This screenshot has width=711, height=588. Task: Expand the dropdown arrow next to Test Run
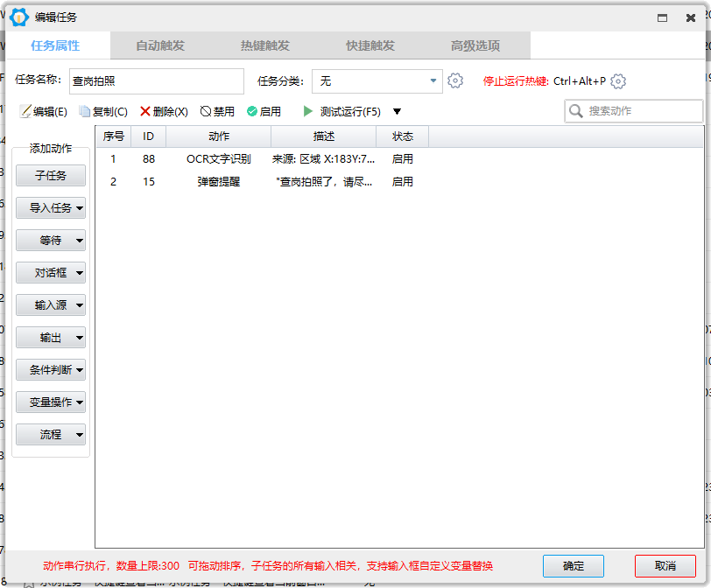pos(397,111)
